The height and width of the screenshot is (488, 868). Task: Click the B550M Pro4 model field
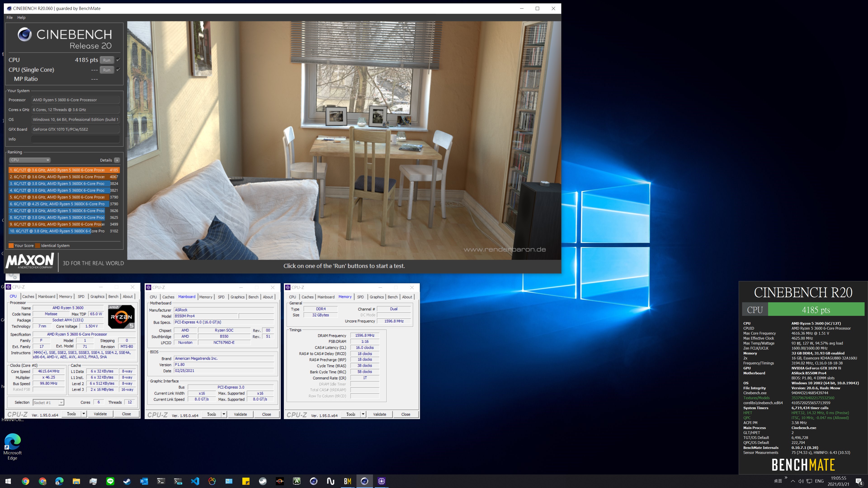pos(206,316)
